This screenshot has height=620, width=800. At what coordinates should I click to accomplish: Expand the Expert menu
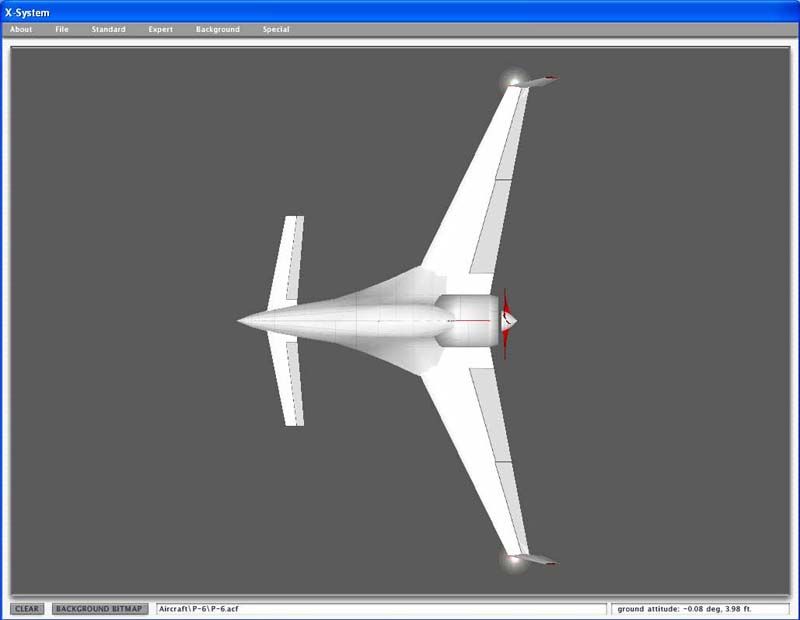point(161,29)
